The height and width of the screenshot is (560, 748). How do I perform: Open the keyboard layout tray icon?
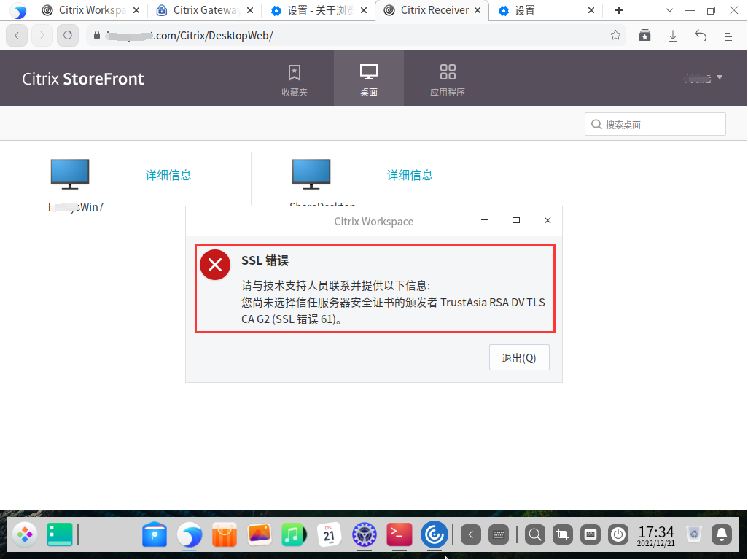pyautogui.click(x=590, y=534)
